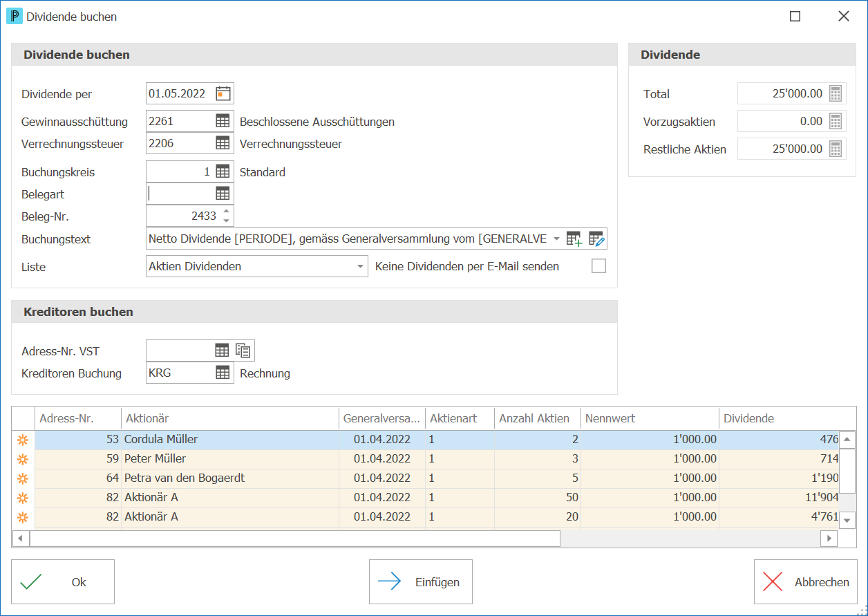
Task: Open calculator for Vorzugsaktien
Action: point(836,122)
